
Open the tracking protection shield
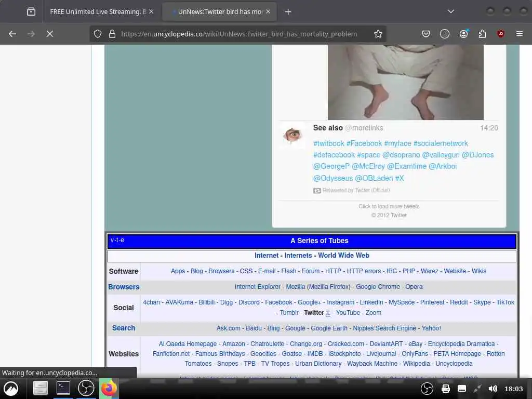pyautogui.click(x=98, y=34)
